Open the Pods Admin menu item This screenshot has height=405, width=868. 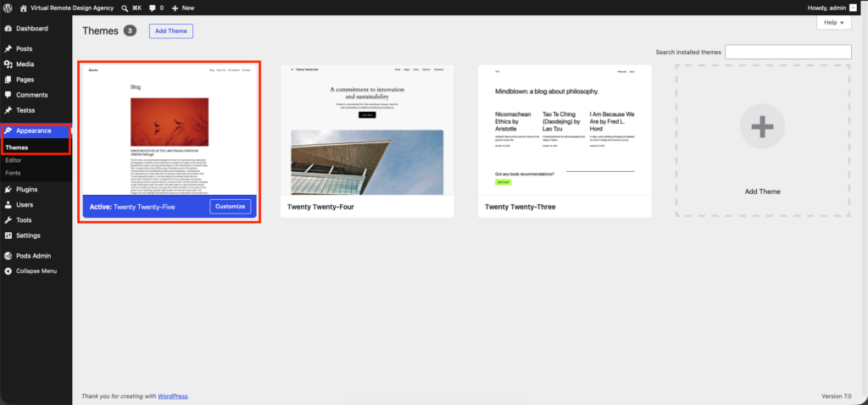click(36, 256)
